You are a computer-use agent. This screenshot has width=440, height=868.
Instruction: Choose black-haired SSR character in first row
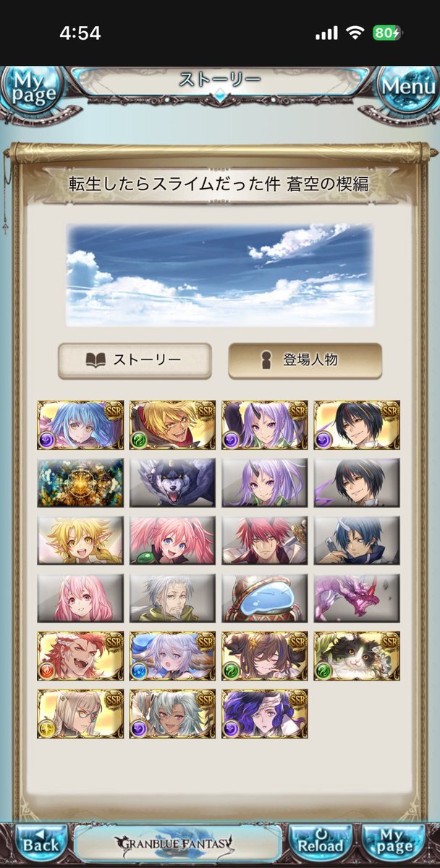[x=357, y=425]
